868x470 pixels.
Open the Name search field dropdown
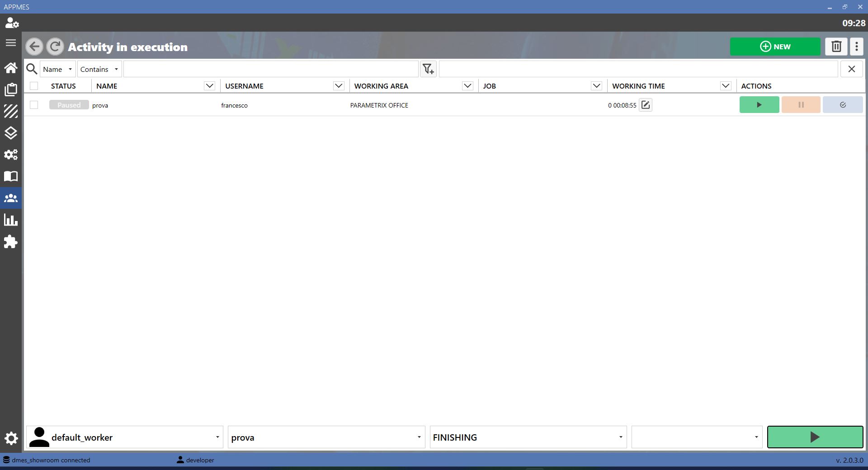(x=57, y=69)
